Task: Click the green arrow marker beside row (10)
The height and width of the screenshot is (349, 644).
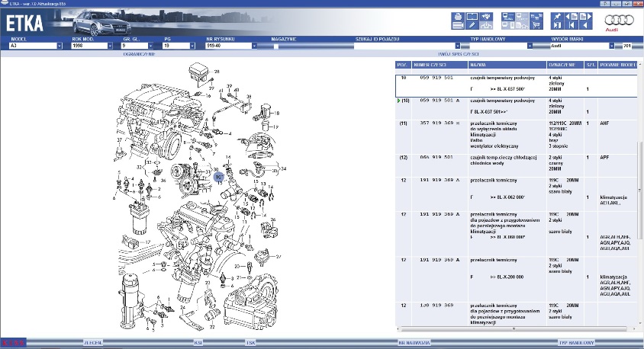Action: click(x=398, y=101)
